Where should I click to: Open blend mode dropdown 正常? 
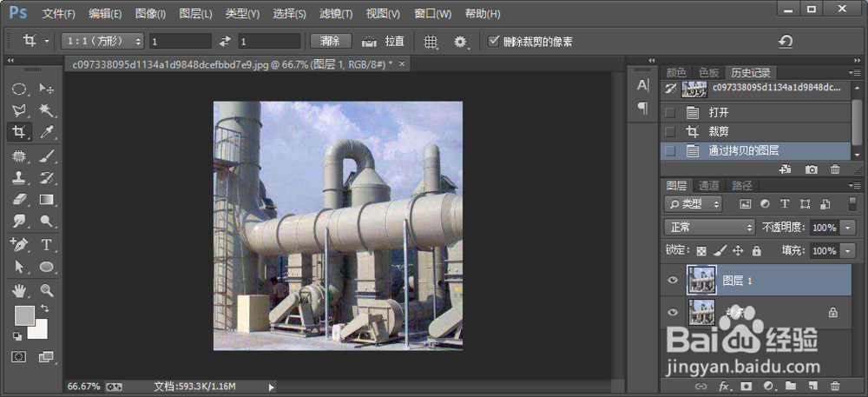tap(709, 227)
